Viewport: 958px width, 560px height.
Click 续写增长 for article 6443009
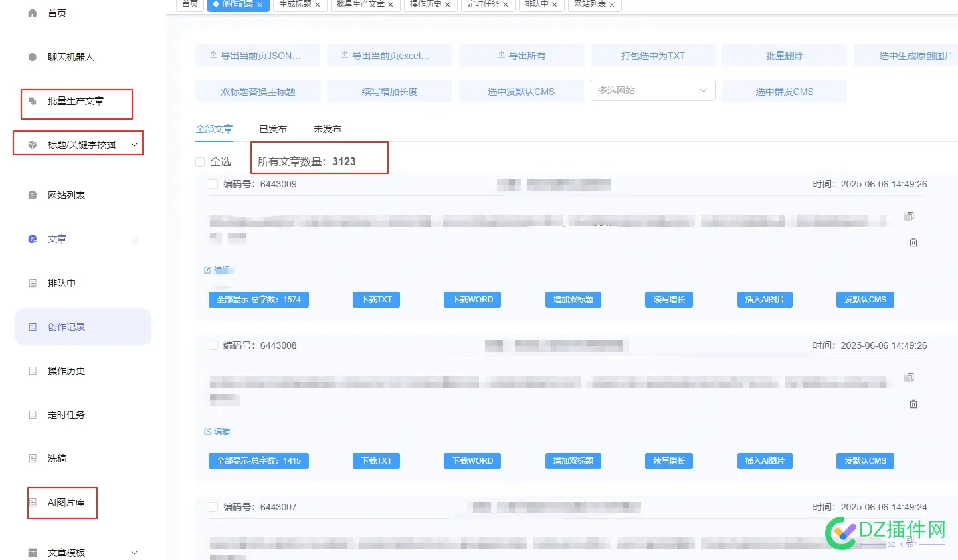[x=669, y=300]
